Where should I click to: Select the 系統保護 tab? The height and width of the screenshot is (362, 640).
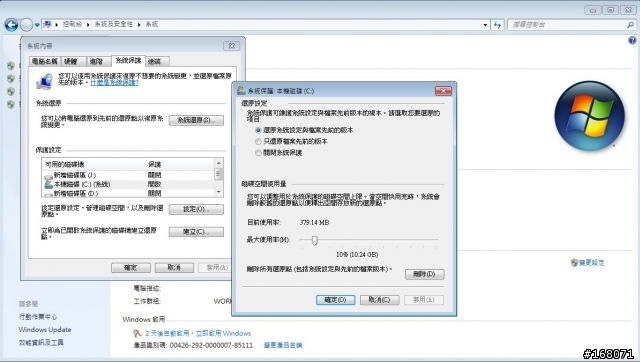pos(128,61)
